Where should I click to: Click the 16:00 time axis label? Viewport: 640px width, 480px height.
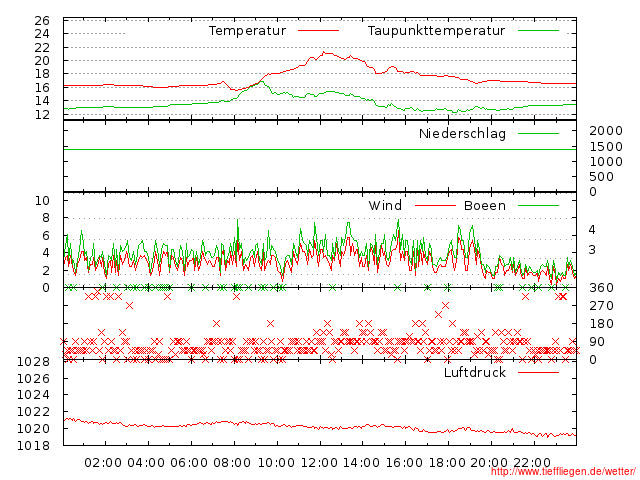pyautogui.click(x=404, y=463)
